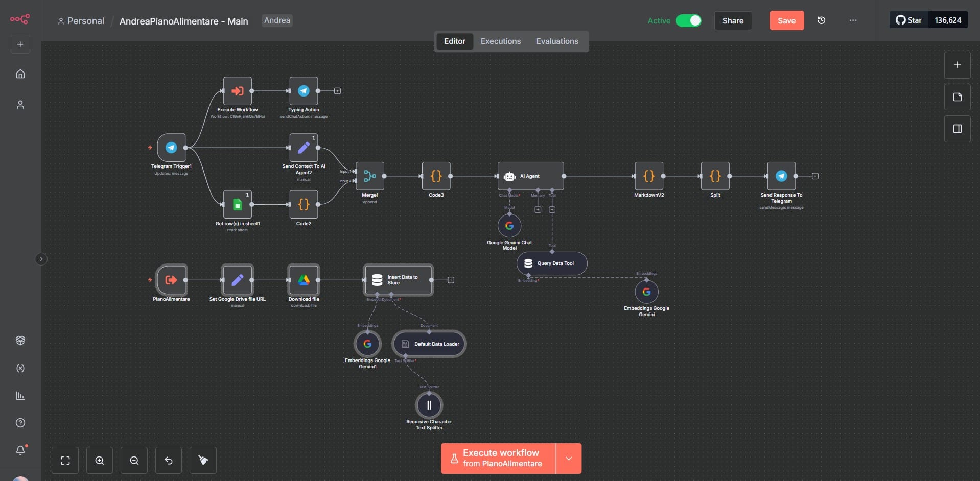
Task: Select the Telegram Trigger1 node
Action: click(171, 148)
